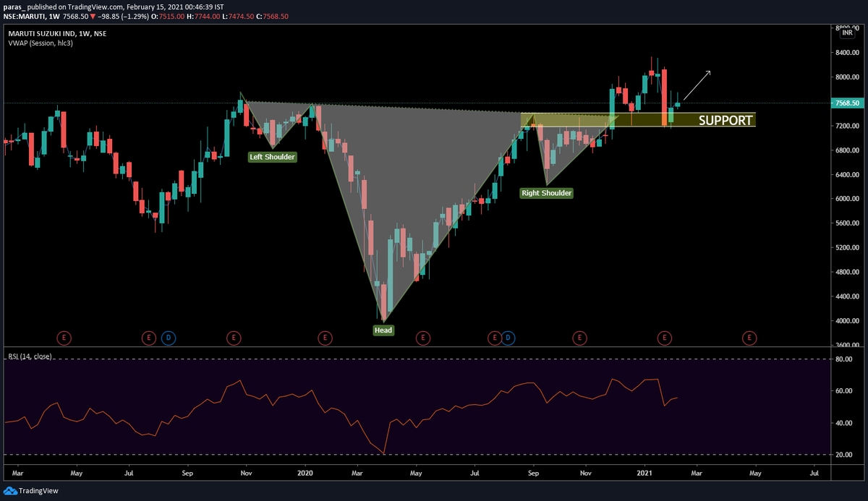Screen dimensions: 868x501
Task: Open the E marker below the Left Shoulder label
Action: tap(233, 337)
